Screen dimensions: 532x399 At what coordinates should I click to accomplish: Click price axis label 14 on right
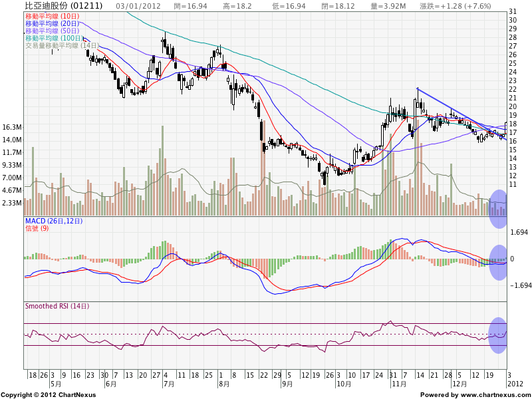[x=513, y=158]
